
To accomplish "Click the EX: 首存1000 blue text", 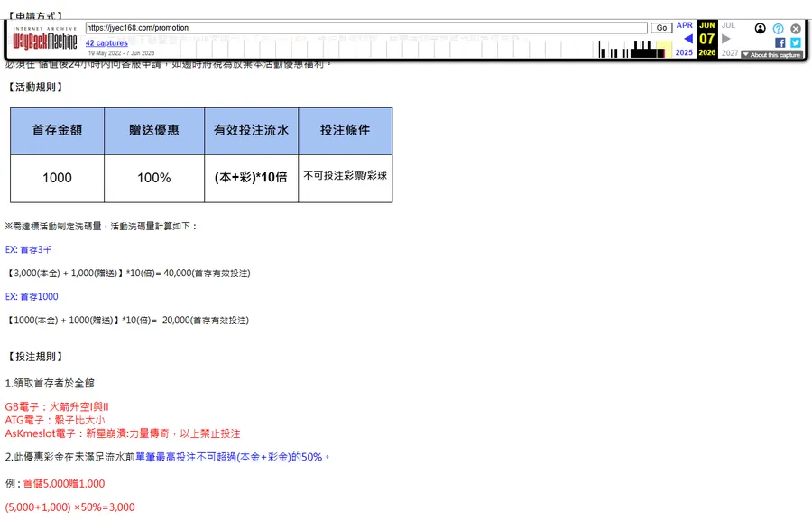I will [x=32, y=296].
